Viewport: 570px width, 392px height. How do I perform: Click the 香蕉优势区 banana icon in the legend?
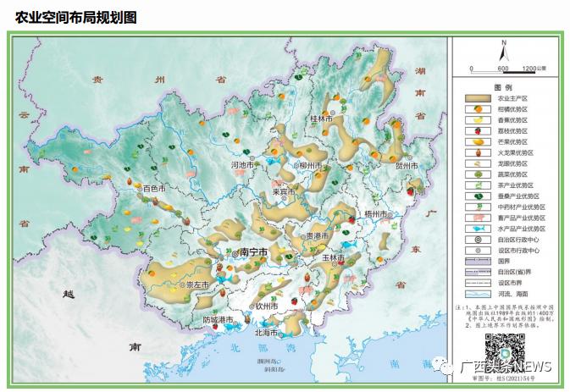(x=478, y=120)
